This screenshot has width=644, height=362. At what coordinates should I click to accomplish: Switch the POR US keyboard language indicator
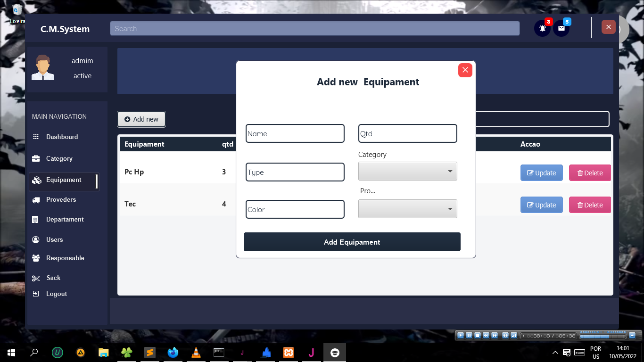point(596,353)
